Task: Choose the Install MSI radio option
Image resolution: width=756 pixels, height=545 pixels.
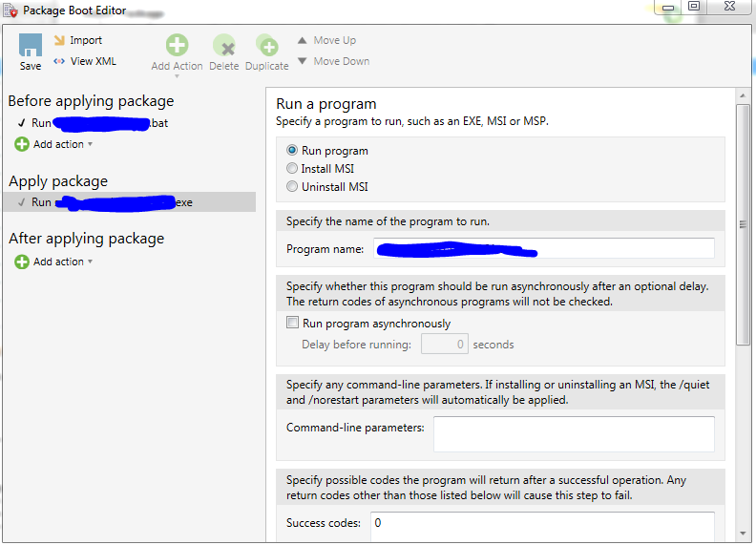Action: [x=292, y=168]
